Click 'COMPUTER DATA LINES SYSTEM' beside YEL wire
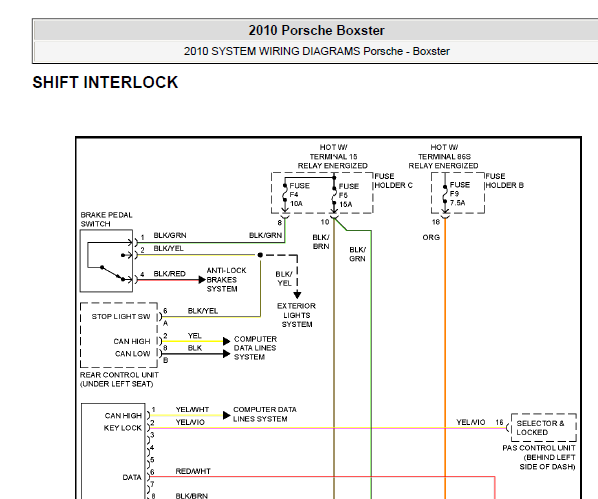 tap(255, 348)
